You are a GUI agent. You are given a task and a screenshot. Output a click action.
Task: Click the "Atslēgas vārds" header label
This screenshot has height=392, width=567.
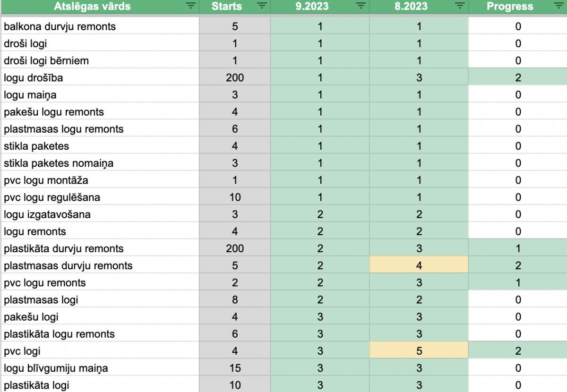click(92, 7)
